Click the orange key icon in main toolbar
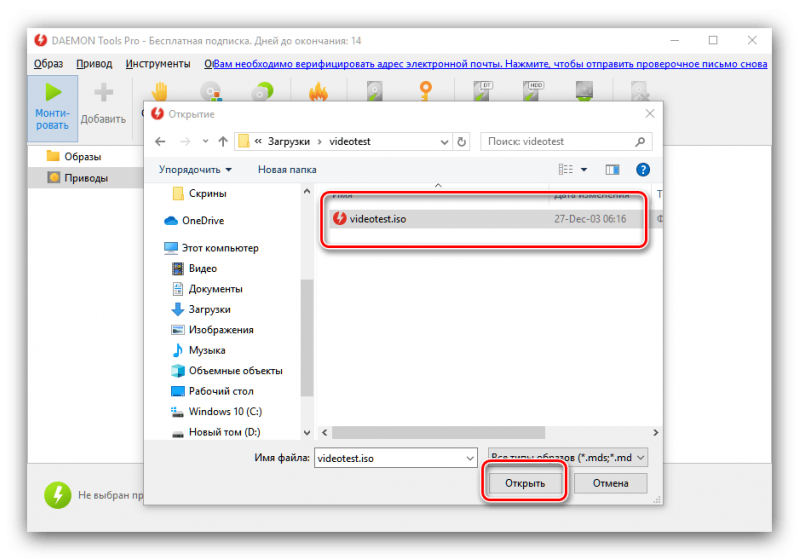The image size is (800, 560). coord(426,91)
